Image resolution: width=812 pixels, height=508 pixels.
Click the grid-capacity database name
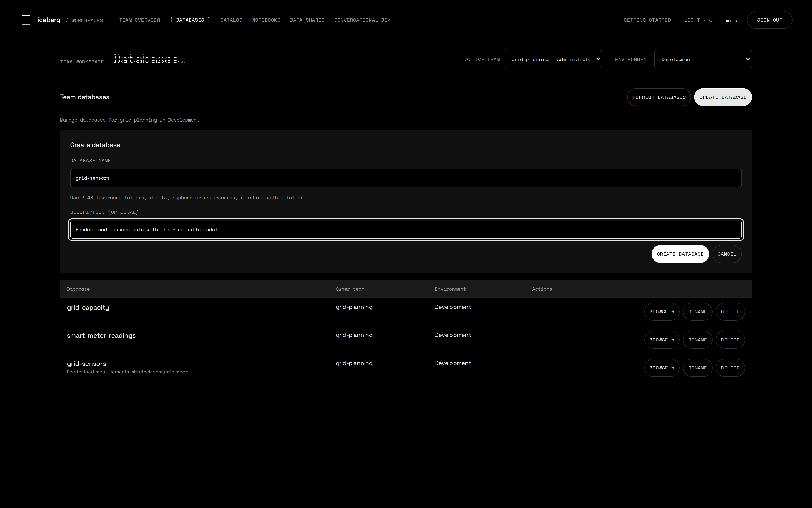coord(88,308)
